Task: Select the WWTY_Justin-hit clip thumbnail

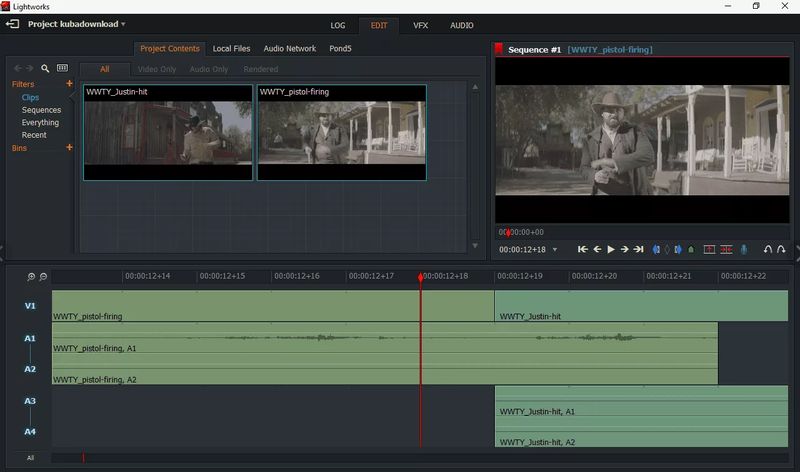Action: tap(167, 132)
